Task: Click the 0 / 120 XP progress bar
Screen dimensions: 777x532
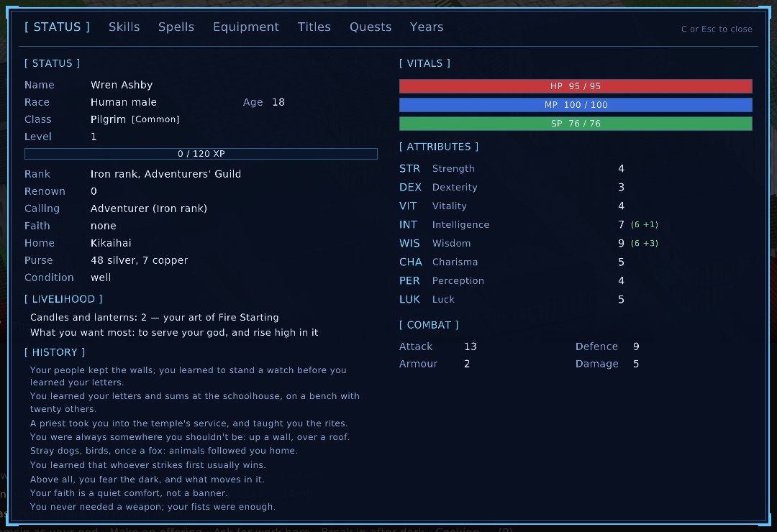Action: 201,154
